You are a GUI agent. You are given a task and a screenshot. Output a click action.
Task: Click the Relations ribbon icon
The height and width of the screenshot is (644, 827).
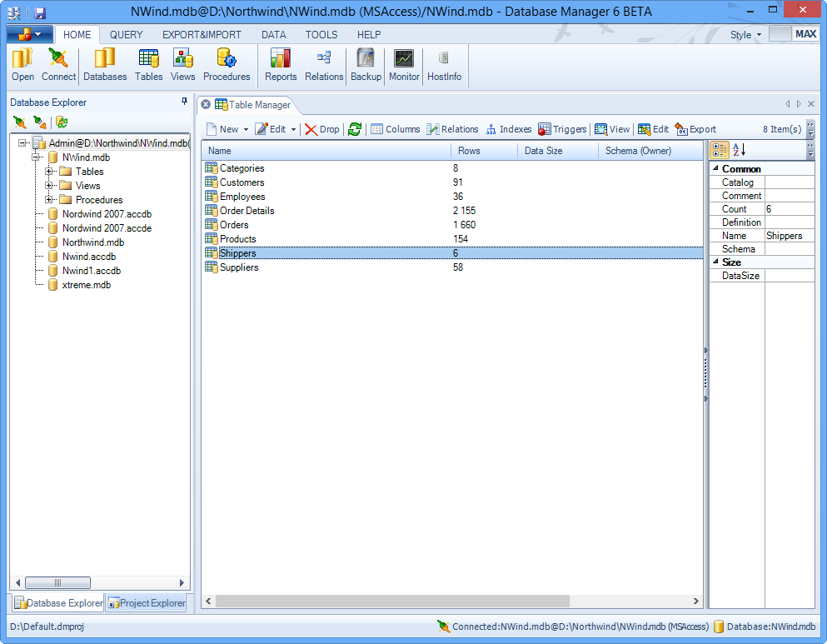pyautogui.click(x=324, y=64)
